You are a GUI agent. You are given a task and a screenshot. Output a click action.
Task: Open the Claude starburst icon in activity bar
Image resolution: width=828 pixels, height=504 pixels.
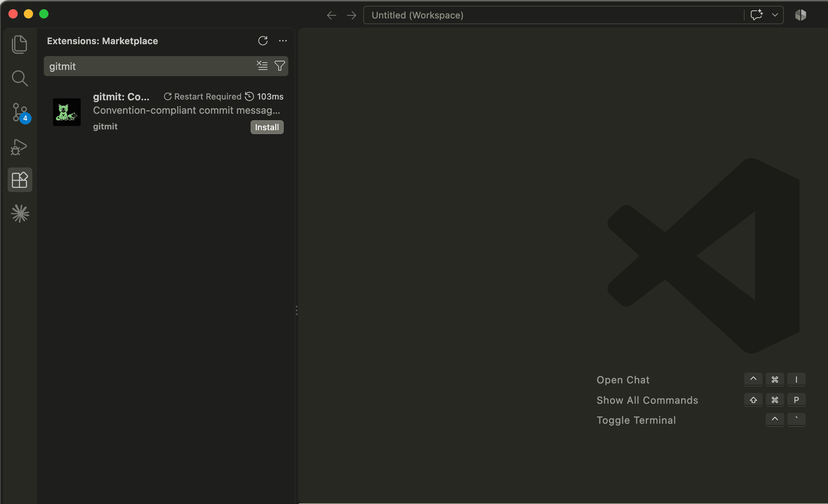(x=20, y=214)
